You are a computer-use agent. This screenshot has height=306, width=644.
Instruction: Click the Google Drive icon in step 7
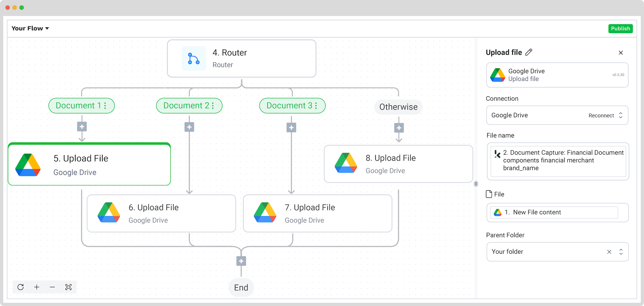[265, 213]
